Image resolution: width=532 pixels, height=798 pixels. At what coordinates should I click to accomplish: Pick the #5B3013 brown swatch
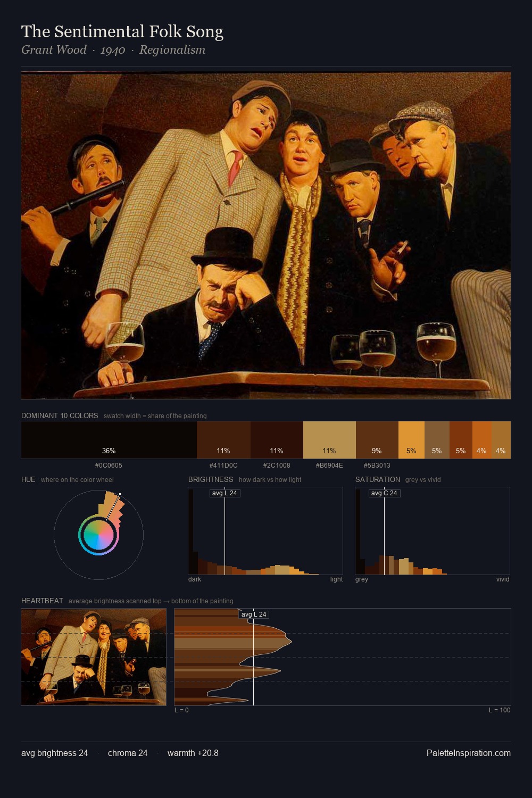377,440
